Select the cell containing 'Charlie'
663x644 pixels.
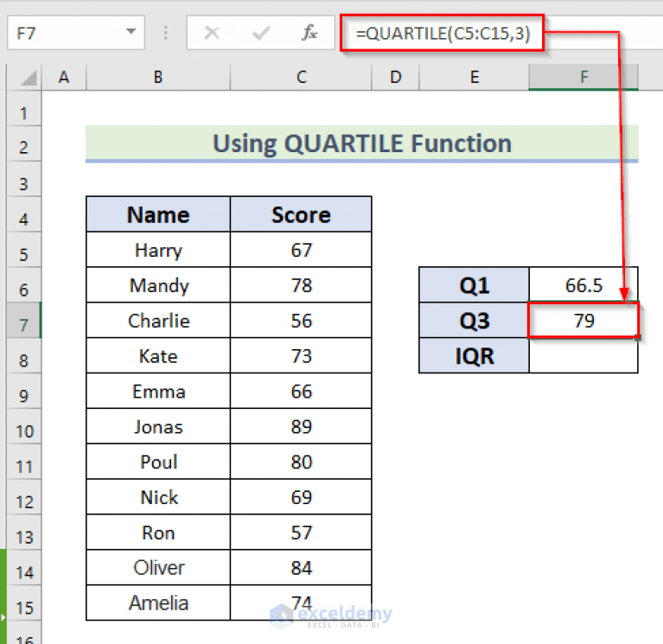[x=158, y=320]
